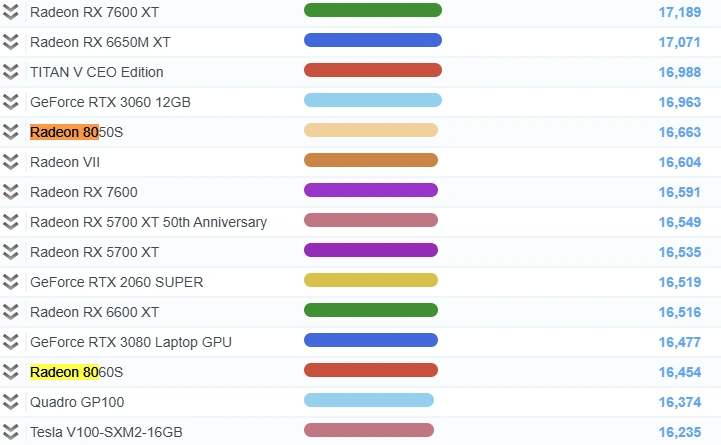Open the Tesla V100-SXM2-16GB link
Screen dimensions: 721x445
pyautogui.click(x=106, y=432)
